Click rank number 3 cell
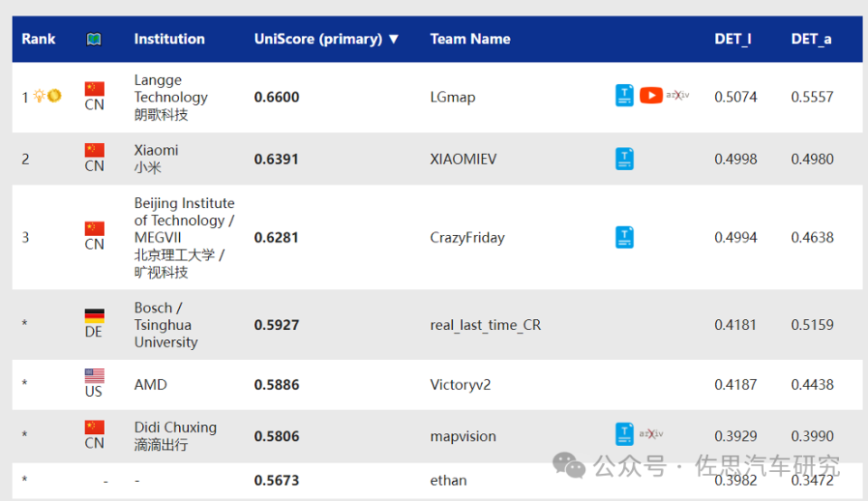Screen dimensions: 868x501 click(x=25, y=238)
